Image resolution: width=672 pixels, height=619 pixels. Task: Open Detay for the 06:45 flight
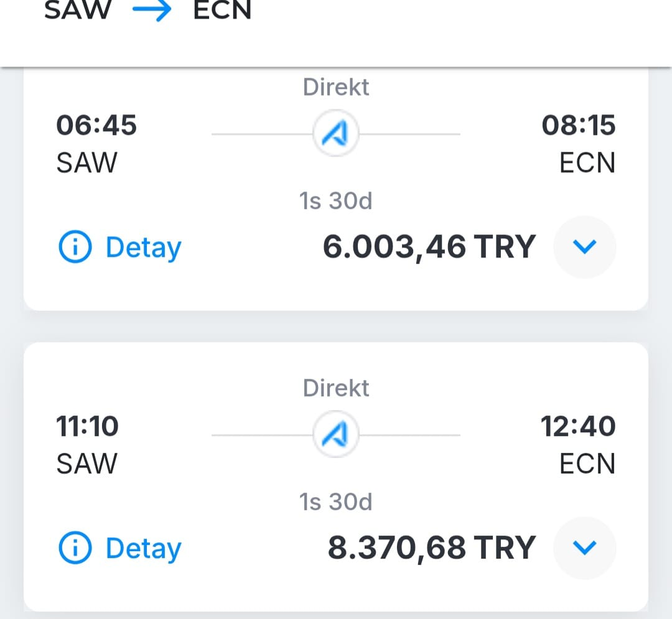point(143,248)
